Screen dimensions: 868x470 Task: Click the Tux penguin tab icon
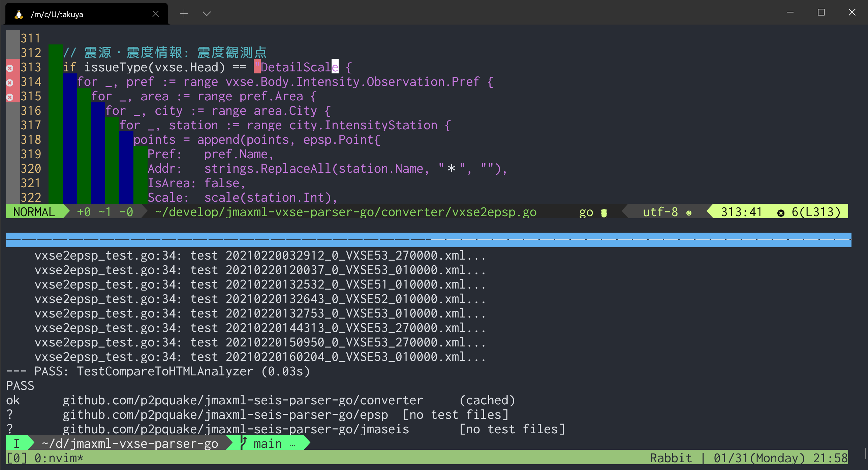pyautogui.click(x=19, y=14)
